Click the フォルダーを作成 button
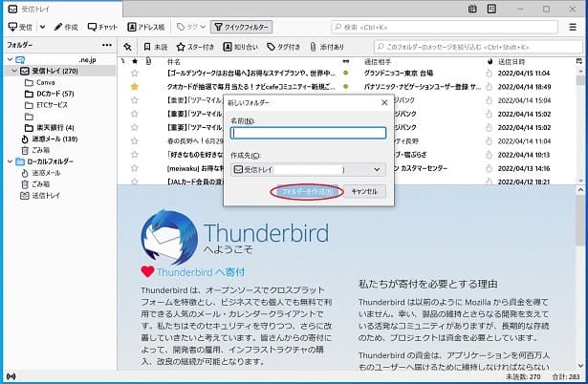The width and height of the screenshot is (588, 384). tap(307, 191)
